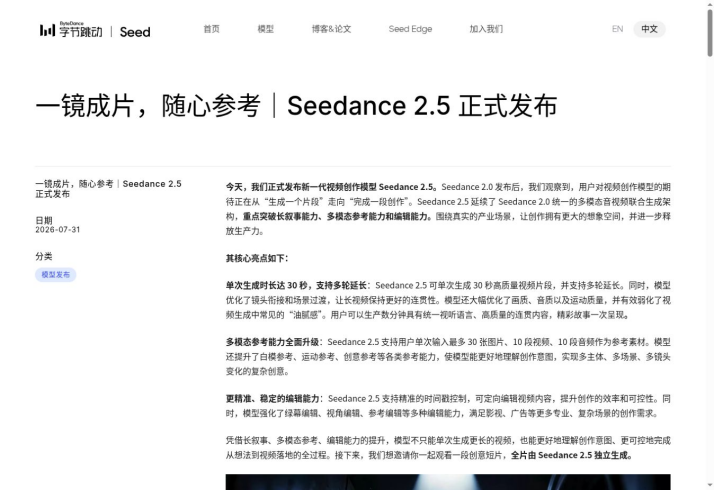Switch the site language to EN
The width and height of the screenshot is (714, 491).
[617, 29]
